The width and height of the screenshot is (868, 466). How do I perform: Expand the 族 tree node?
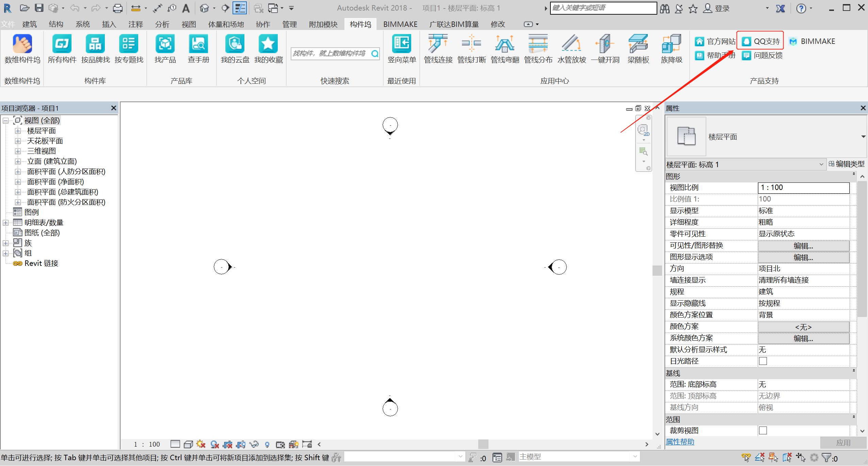(6, 243)
